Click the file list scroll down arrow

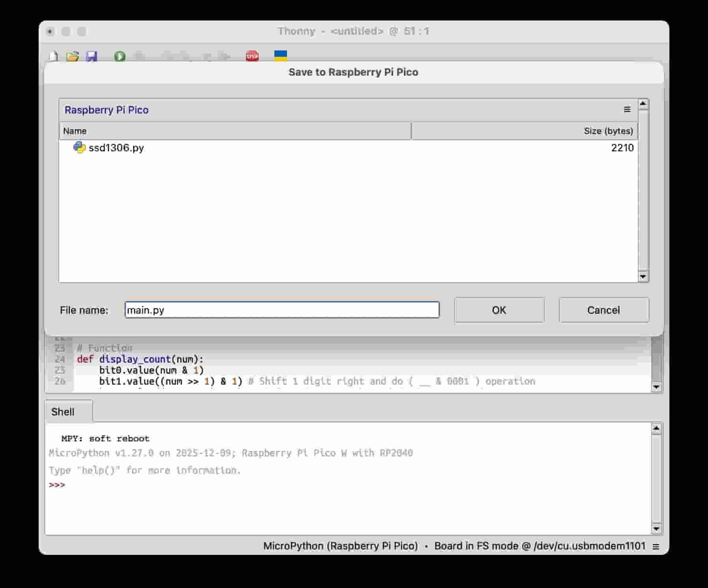pos(643,277)
